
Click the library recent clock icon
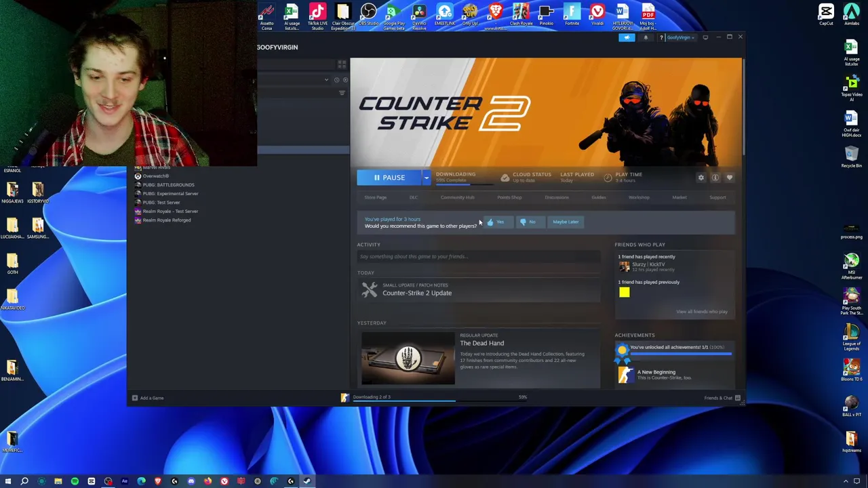coord(336,80)
